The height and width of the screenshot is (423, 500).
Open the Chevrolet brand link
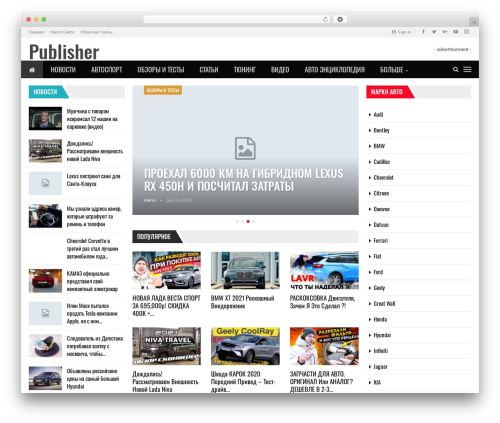coord(383,178)
